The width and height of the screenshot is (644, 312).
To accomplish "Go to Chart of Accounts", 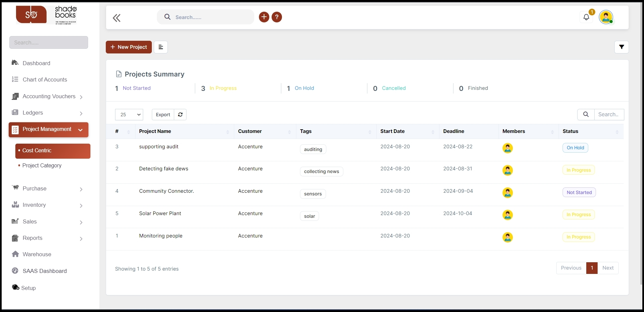I will coord(45,80).
